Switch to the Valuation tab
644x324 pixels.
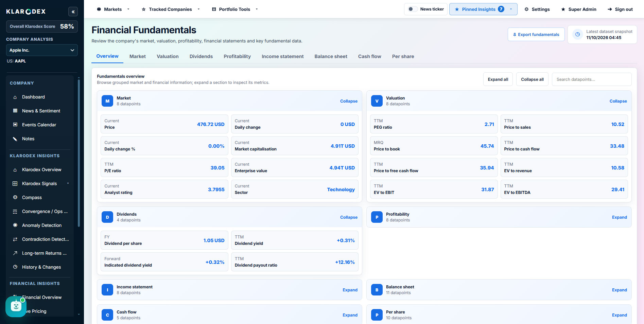click(x=168, y=56)
